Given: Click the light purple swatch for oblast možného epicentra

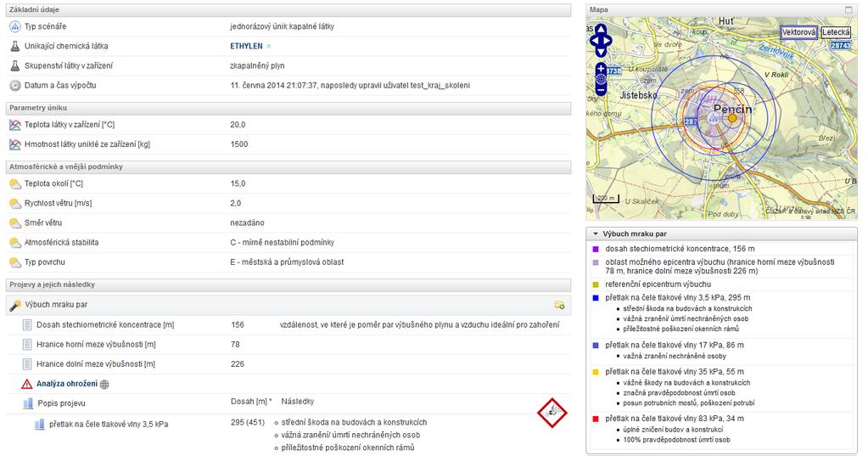Looking at the screenshot, I should 596,262.
